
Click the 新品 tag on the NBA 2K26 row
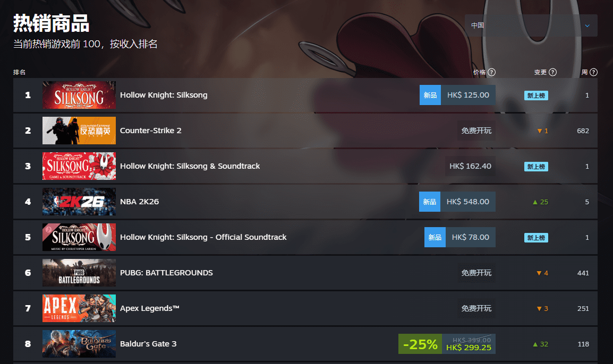click(x=430, y=202)
